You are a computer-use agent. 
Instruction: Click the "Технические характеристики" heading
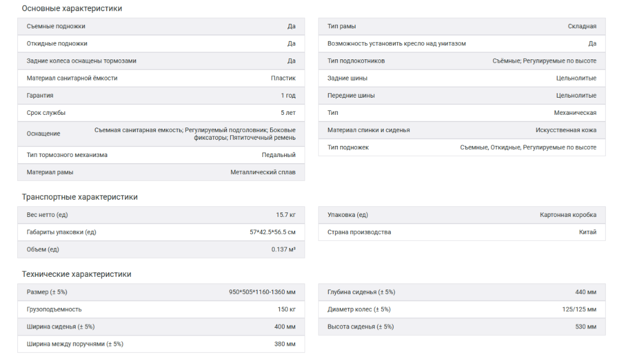pos(76,274)
